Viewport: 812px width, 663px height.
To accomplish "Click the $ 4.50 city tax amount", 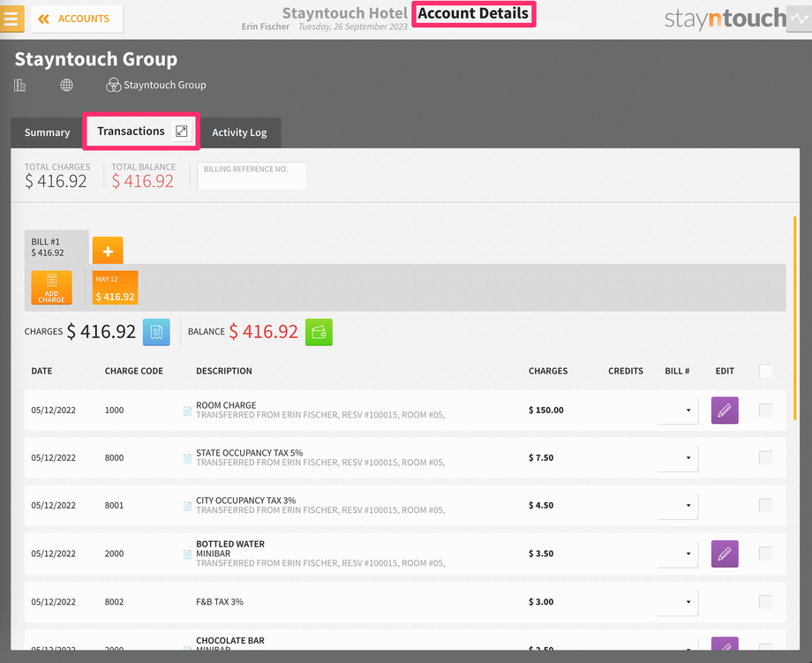I will click(541, 506).
